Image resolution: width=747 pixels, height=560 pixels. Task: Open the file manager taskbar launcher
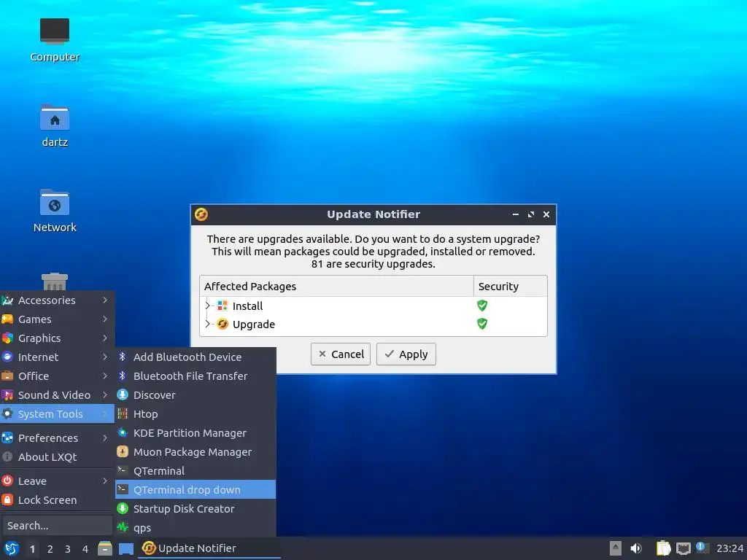[105, 548]
